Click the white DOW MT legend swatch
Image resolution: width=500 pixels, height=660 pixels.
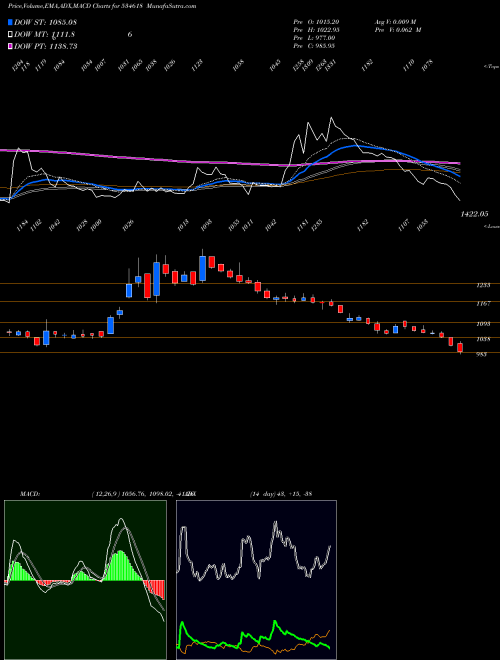click(x=11, y=35)
